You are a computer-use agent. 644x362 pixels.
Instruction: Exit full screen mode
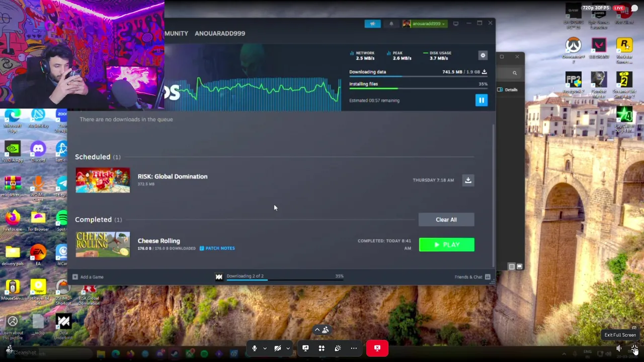(634, 349)
